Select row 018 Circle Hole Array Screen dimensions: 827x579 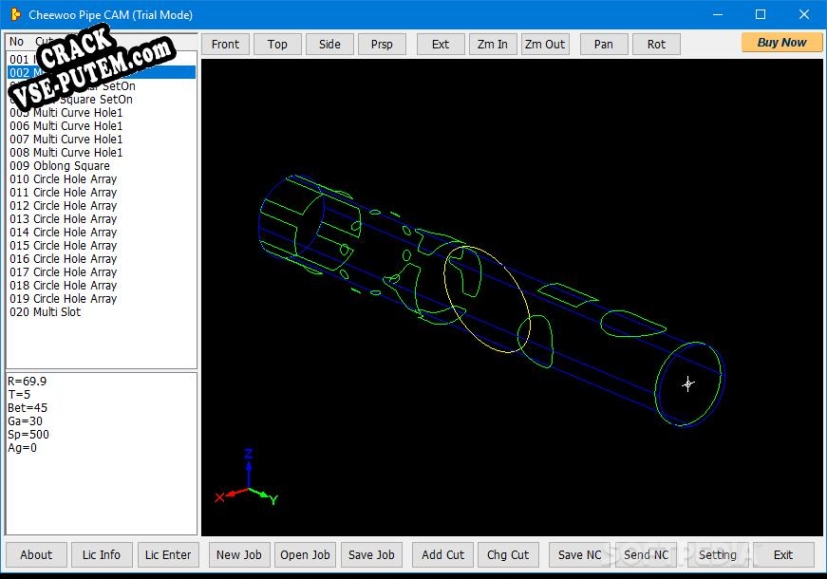tap(101, 285)
